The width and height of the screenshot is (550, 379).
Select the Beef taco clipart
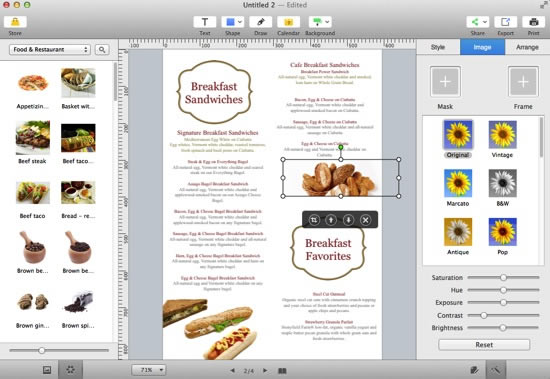point(33,193)
